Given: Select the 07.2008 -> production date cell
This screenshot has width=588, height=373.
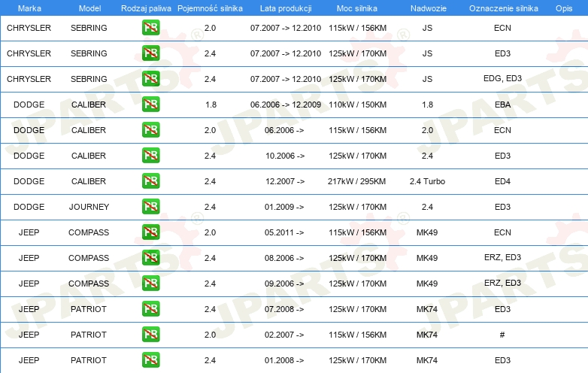Looking at the screenshot, I should [x=284, y=309].
